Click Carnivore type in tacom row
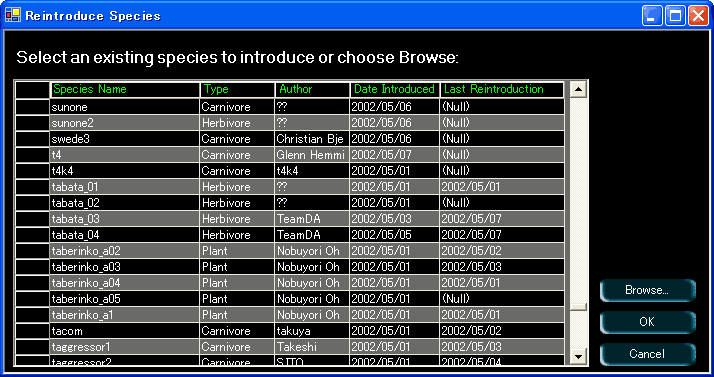The image size is (714, 377). [238, 331]
